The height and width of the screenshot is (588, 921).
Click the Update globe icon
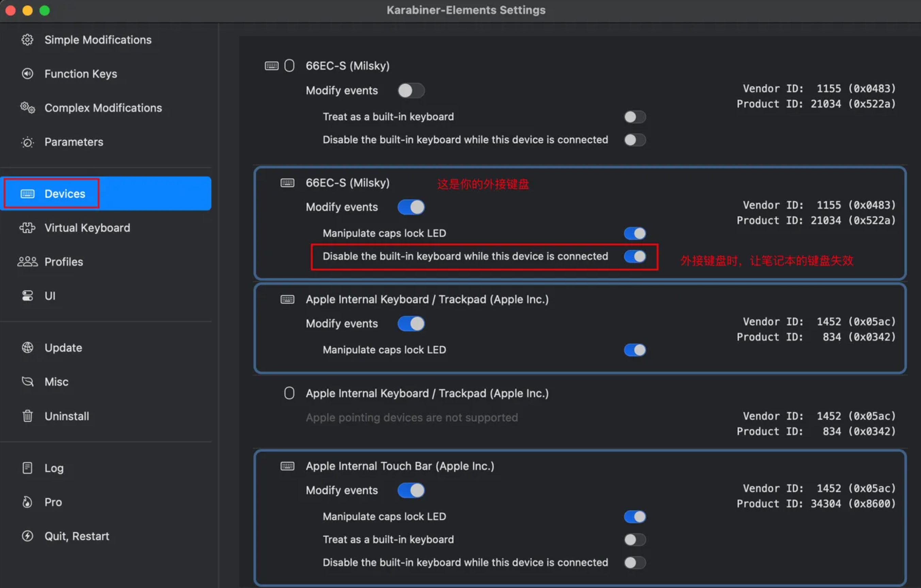click(x=27, y=347)
